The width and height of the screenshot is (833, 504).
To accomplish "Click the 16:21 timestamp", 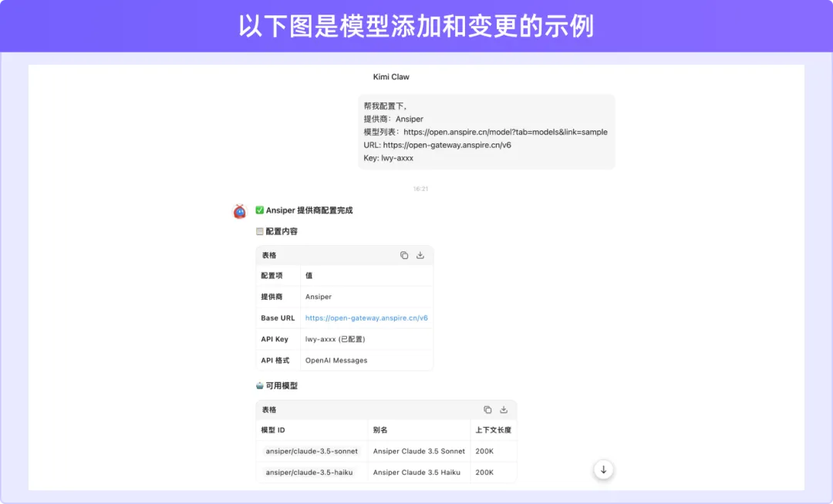I will (x=420, y=189).
